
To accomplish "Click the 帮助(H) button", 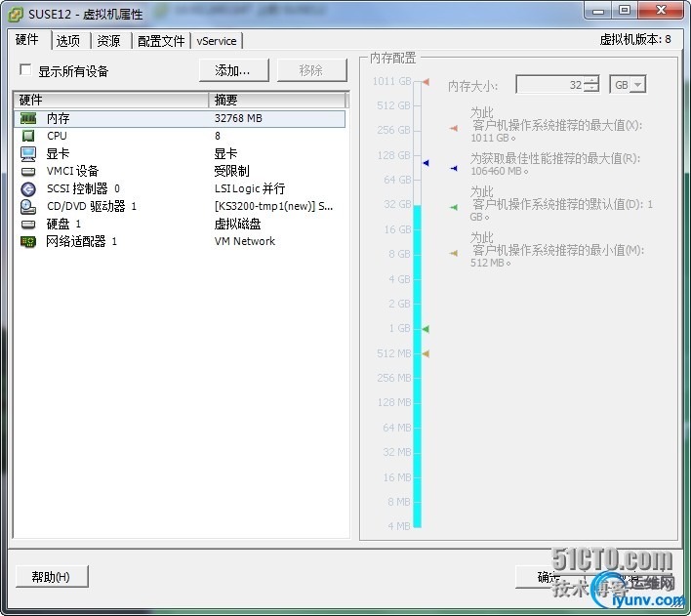I will pos(52,576).
